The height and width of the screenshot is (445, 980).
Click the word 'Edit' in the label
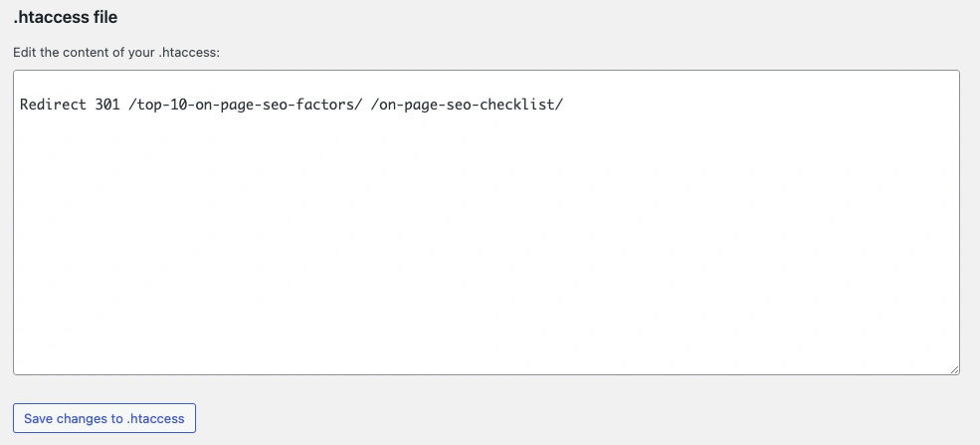tap(24, 52)
